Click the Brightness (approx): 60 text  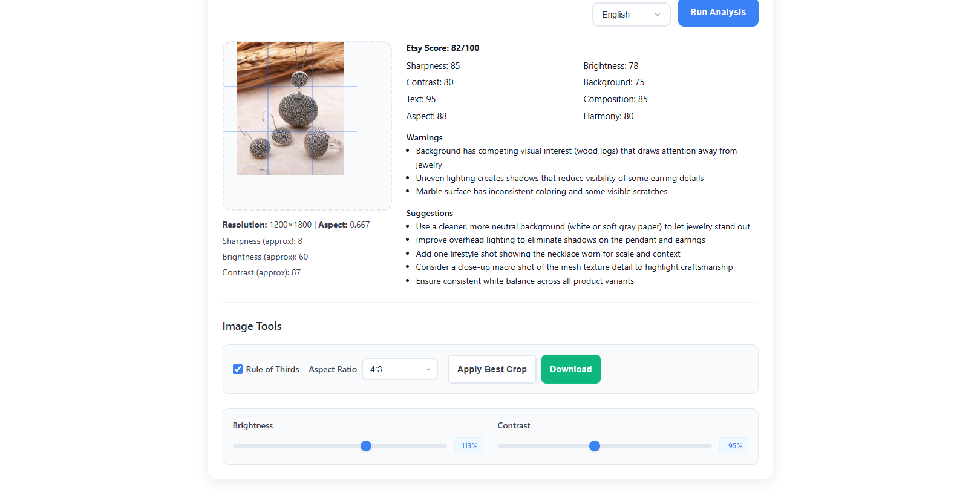pos(265,257)
